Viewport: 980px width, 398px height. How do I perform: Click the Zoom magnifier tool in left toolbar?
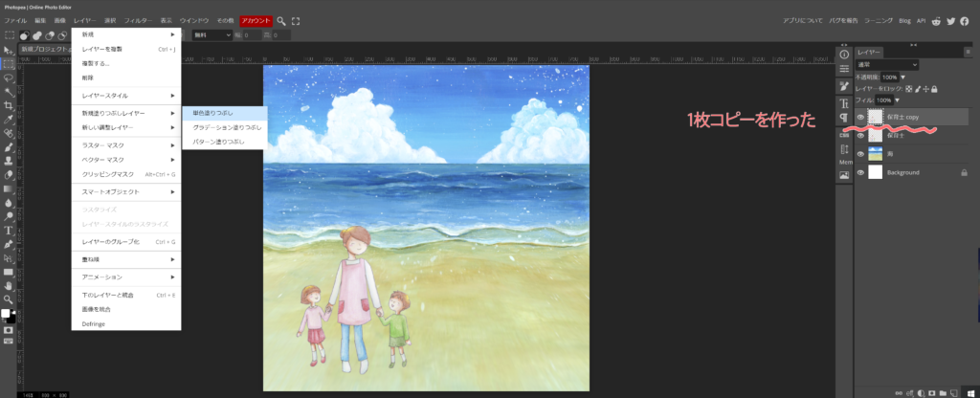[x=9, y=298]
